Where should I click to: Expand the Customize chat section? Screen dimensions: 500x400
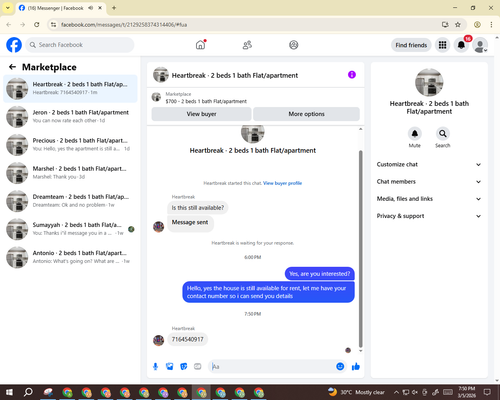click(x=429, y=164)
